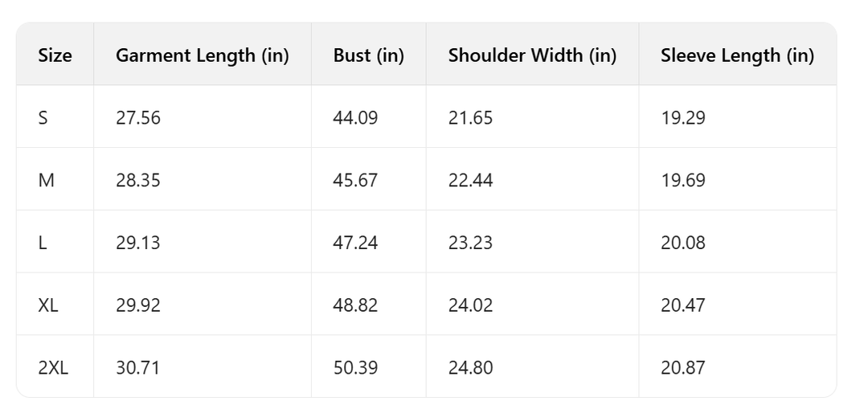Click the 27.56 garment length cell
The width and height of the screenshot is (868, 401).
(138, 118)
